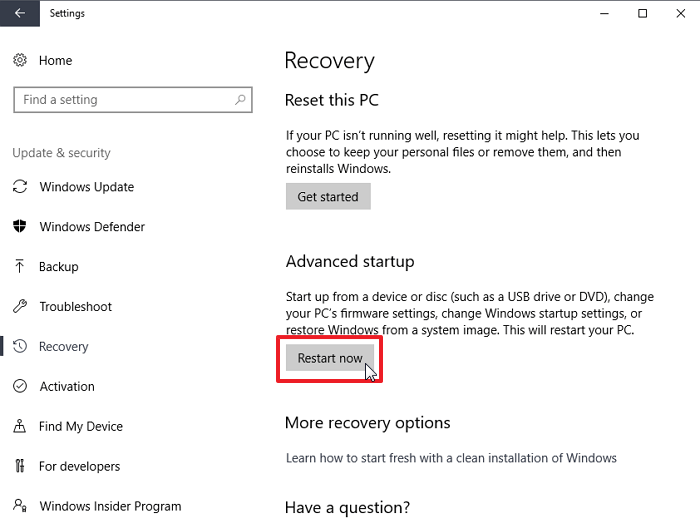Click the Windows Update sync icon
This screenshot has height=522, width=700.
pos(20,187)
